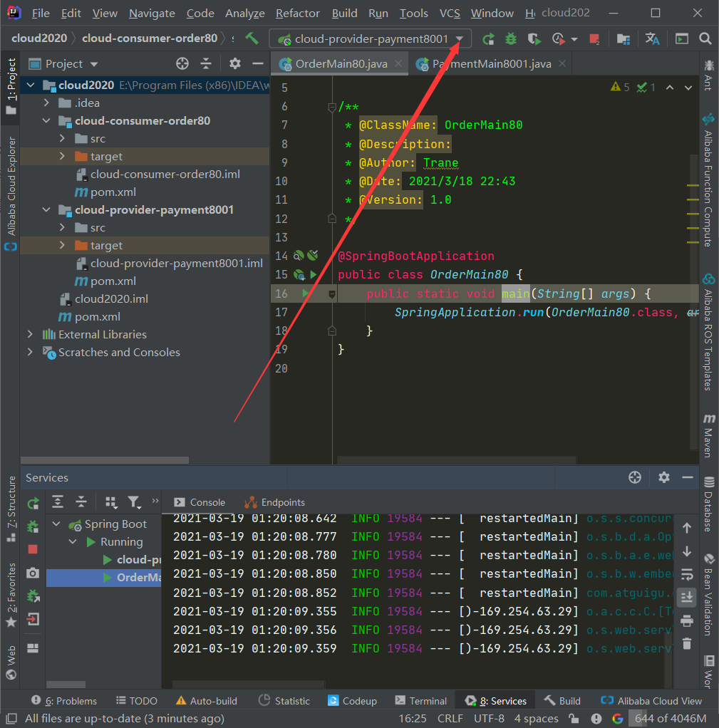Open Project Structure from toolbar
719x728 pixels.
coord(624,39)
